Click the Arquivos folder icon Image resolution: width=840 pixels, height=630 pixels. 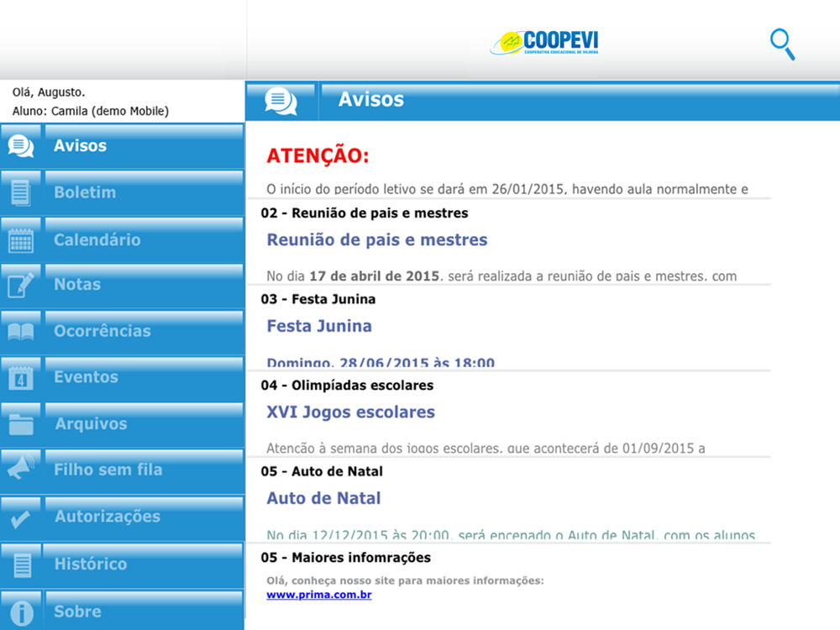click(x=21, y=424)
